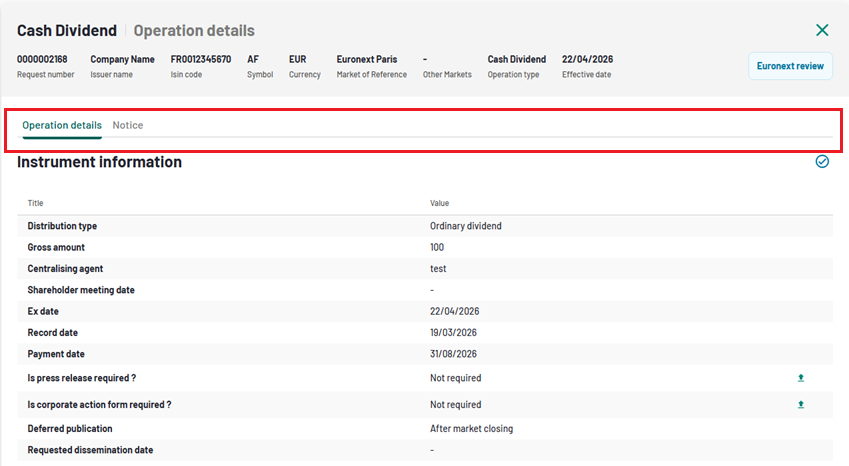849x466 pixels.
Task: Click the Instrument information checkmark circle icon
Action: tap(822, 161)
